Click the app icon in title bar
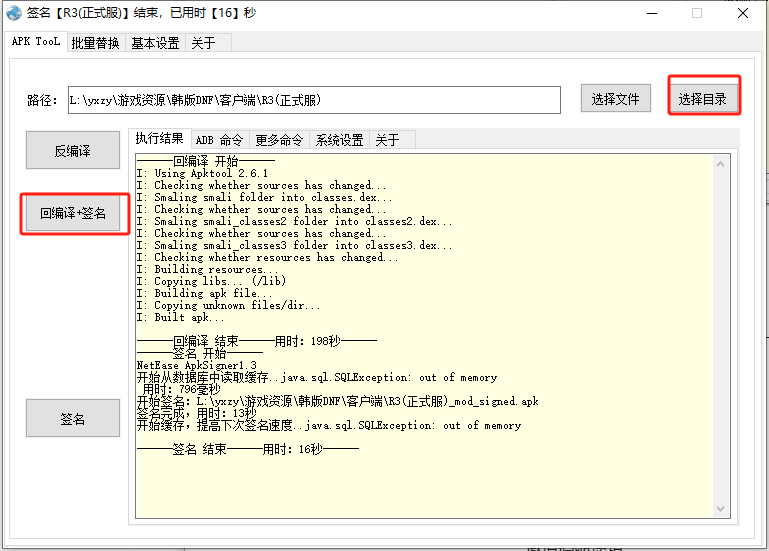The width and height of the screenshot is (769, 551). point(14,13)
